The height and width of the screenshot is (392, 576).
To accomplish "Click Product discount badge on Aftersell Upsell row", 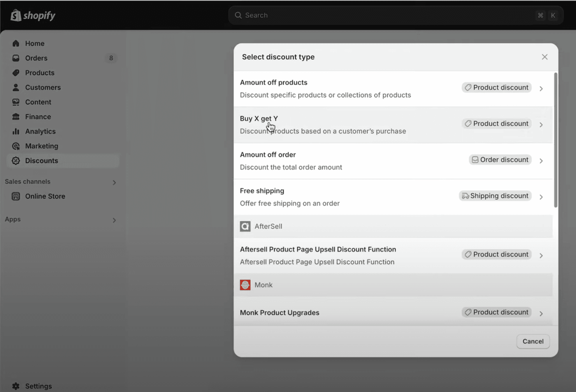I will [497, 254].
